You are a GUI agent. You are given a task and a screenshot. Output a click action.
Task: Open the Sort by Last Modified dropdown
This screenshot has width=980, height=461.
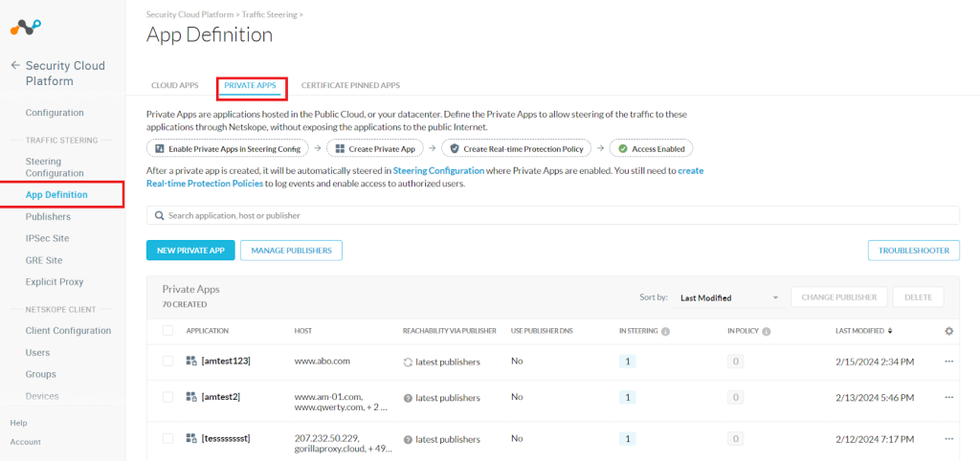tap(728, 298)
